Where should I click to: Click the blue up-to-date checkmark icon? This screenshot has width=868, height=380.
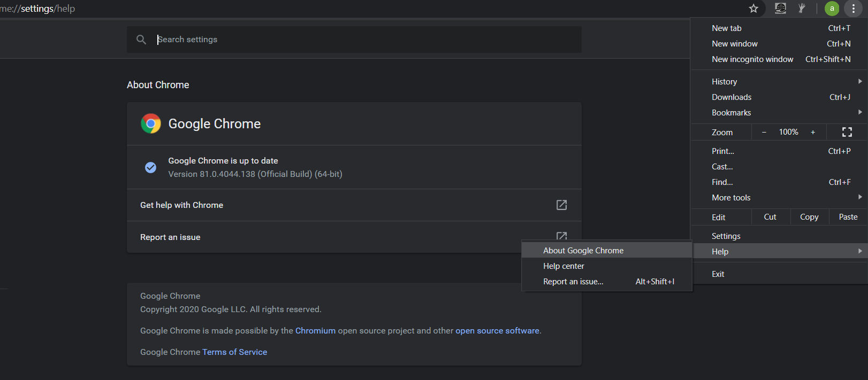(x=151, y=167)
